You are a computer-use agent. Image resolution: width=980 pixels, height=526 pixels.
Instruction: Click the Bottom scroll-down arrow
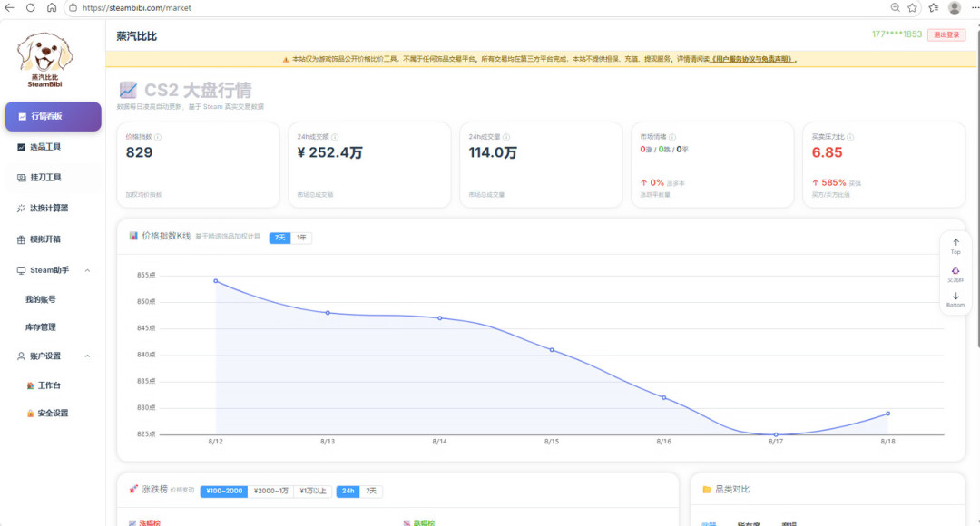click(955, 299)
